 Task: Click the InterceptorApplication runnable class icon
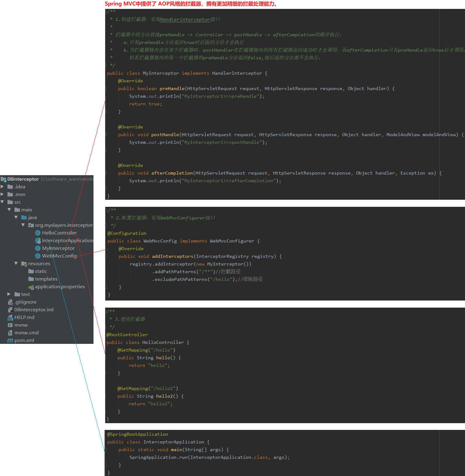pyautogui.click(x=38, y=241)
